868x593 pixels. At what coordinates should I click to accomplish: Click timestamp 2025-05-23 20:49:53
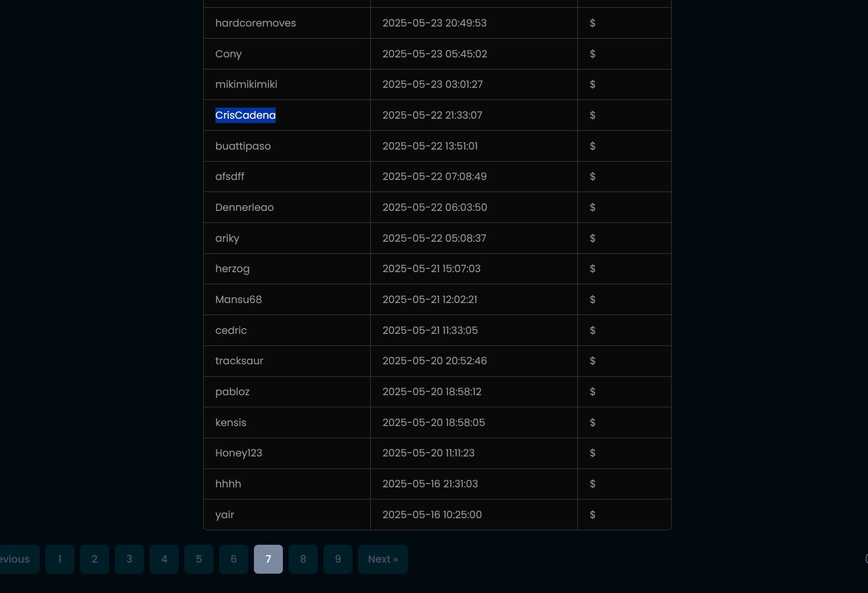pyautogui.click(x=434, y=23)
